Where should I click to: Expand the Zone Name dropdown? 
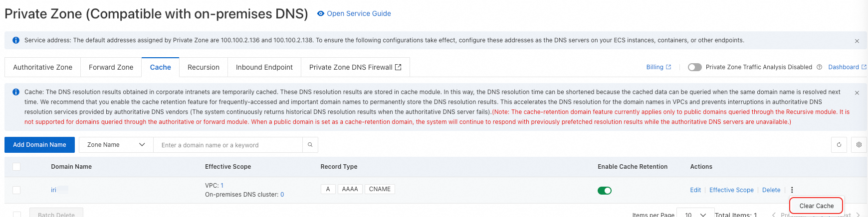[116, 145]
